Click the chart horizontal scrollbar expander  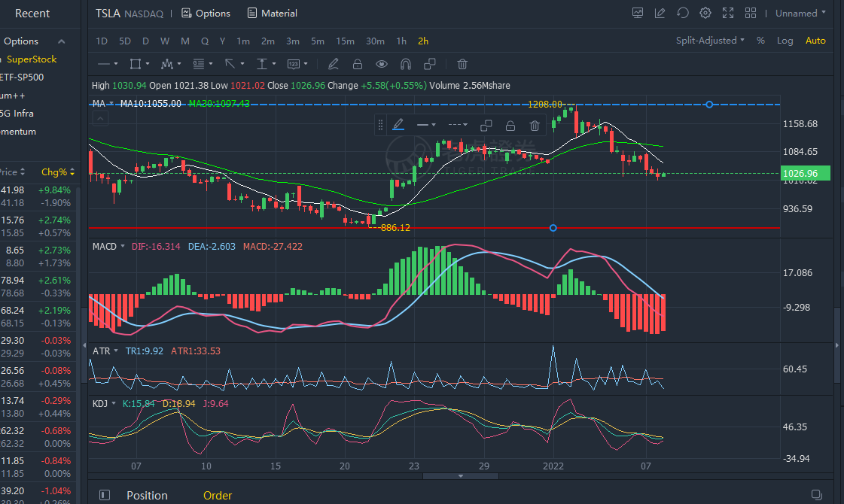tap(461, 476)
